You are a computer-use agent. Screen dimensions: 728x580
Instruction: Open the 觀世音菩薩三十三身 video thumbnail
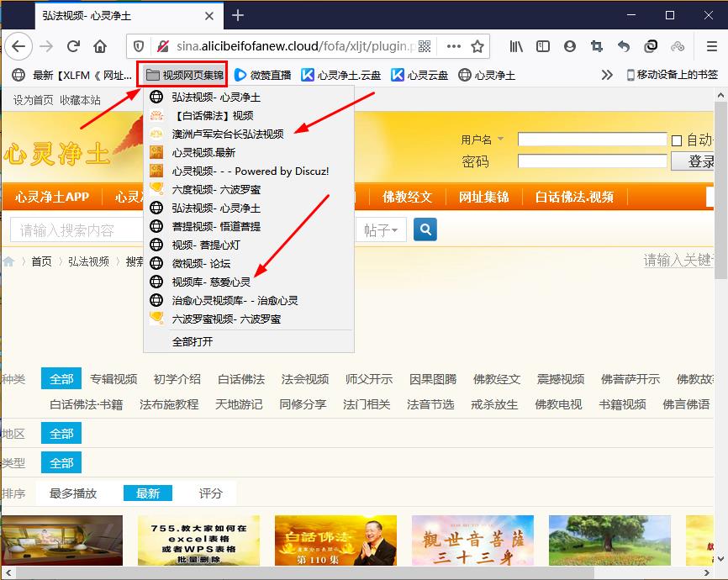coord(472,540)
